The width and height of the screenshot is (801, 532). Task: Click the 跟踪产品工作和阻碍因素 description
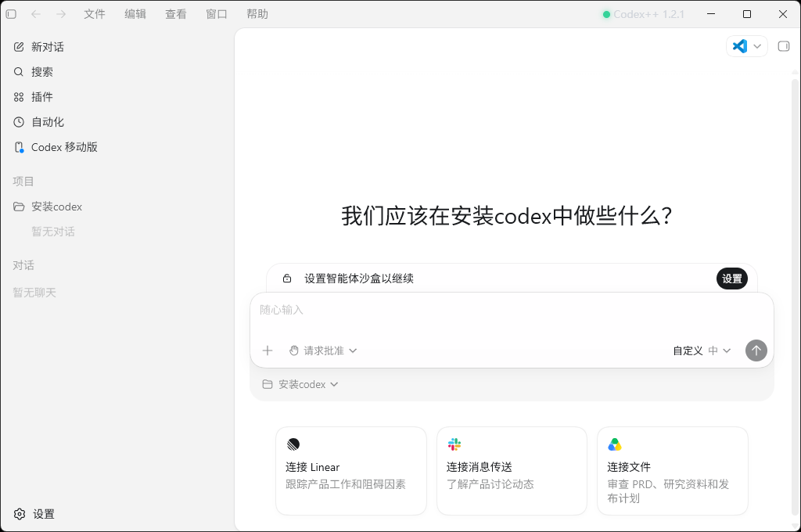click(x=346, y=484)
